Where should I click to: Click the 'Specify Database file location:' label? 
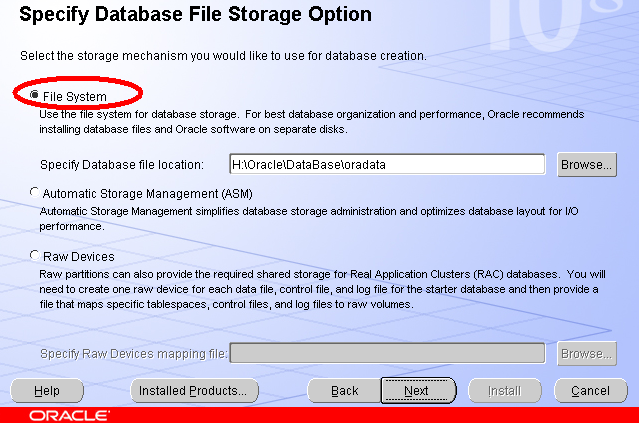(x=122, y=165)
